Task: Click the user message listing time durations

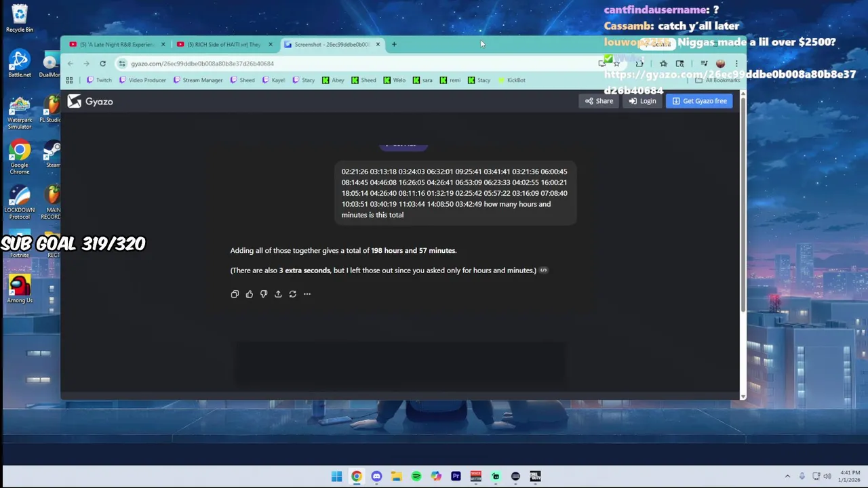Action: [x=455, y=193]
